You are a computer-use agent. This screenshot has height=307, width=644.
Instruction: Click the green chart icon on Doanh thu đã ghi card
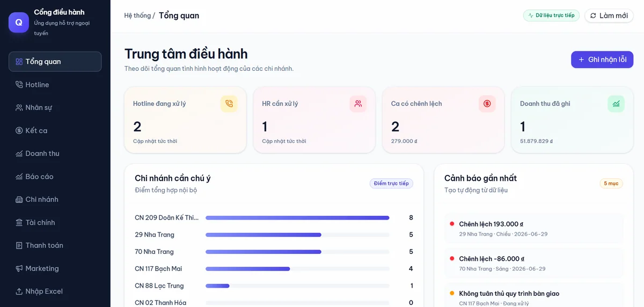point(616,104)
